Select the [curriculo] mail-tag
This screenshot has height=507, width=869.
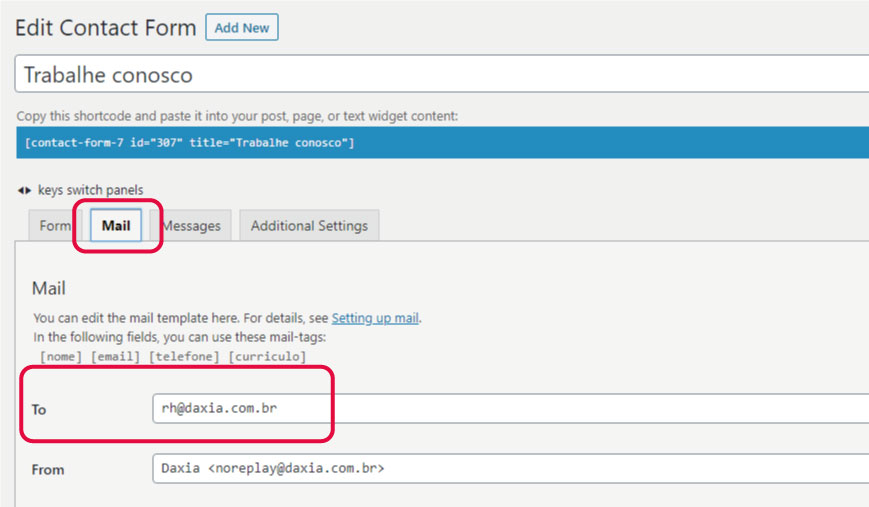tap(267, 356)
